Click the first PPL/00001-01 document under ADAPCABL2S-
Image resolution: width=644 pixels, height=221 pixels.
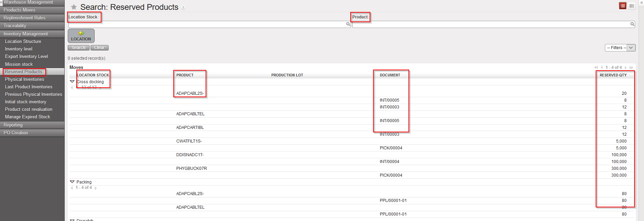393,201
